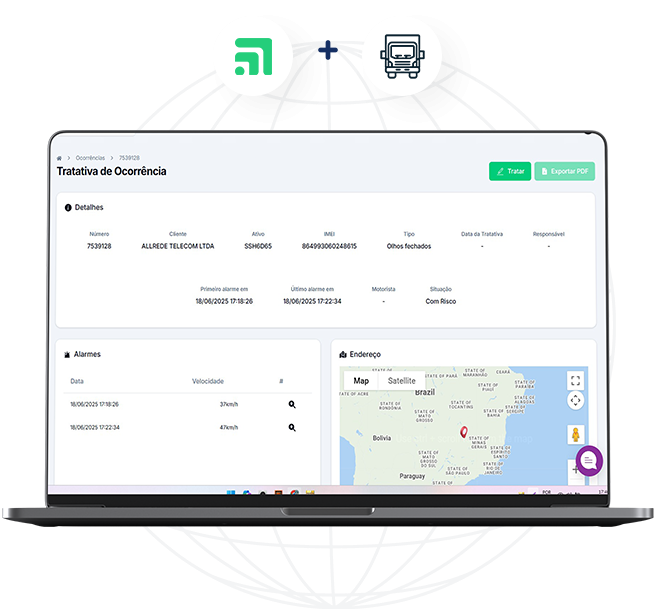
Task: Switch to Satellite view tab
Action: (x=401, y=381)
